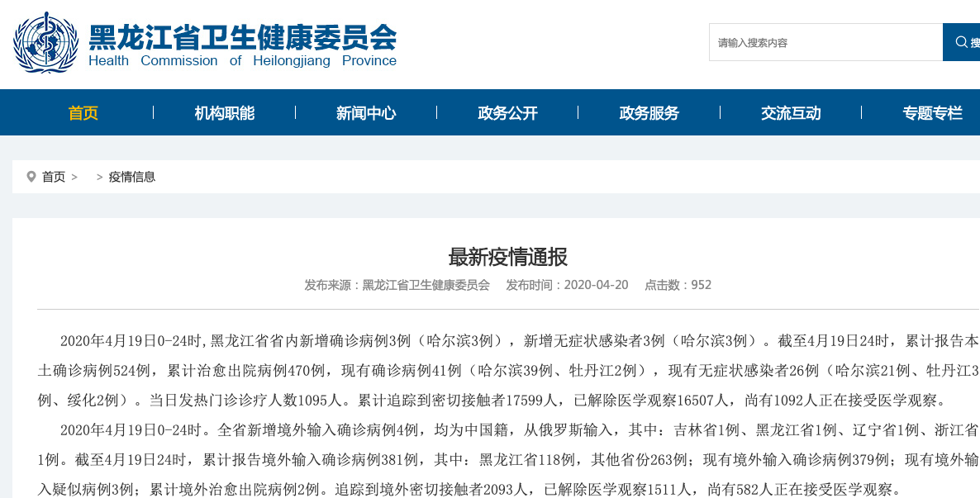Select the 交流互动 navigation item
The width and height of the screenshot is (980, 498).
[791, 113]
